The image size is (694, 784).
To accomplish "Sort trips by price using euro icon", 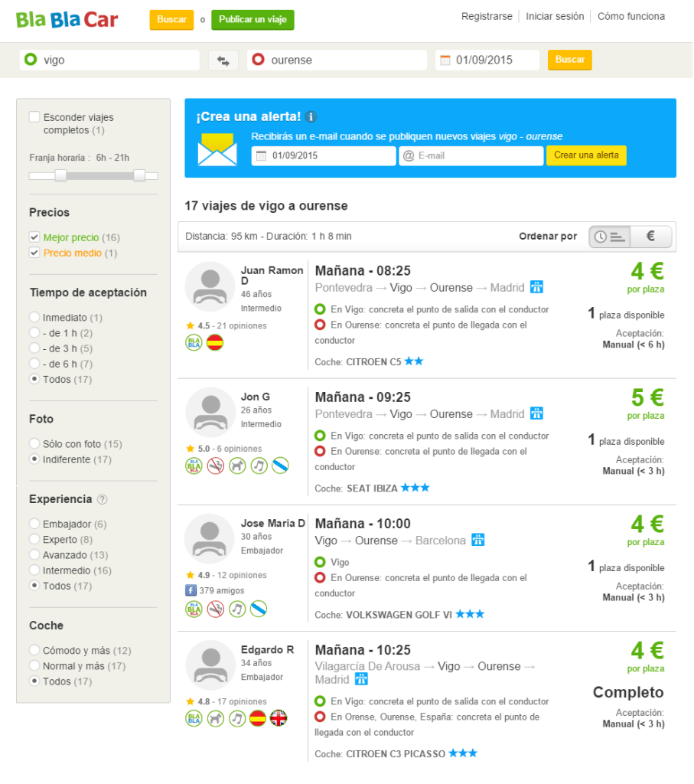I will (650, 236).
